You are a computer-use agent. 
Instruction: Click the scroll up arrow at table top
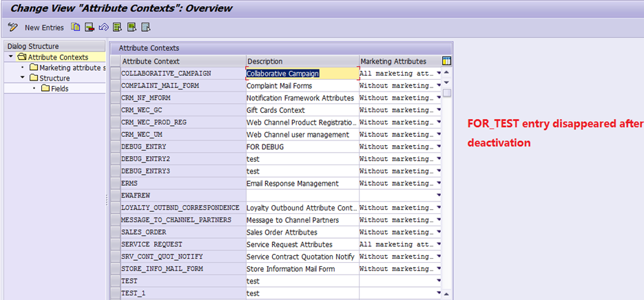(x=446, y=73)
